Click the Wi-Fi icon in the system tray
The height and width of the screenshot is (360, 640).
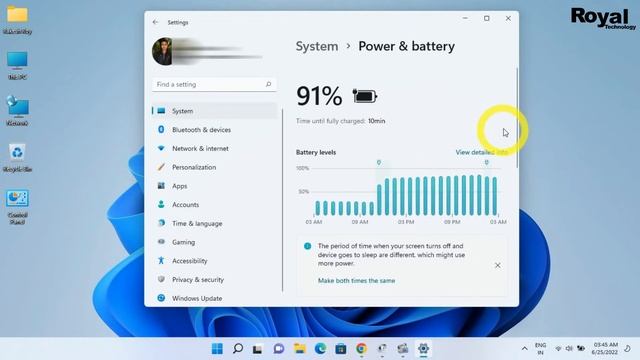click(558, 349)
